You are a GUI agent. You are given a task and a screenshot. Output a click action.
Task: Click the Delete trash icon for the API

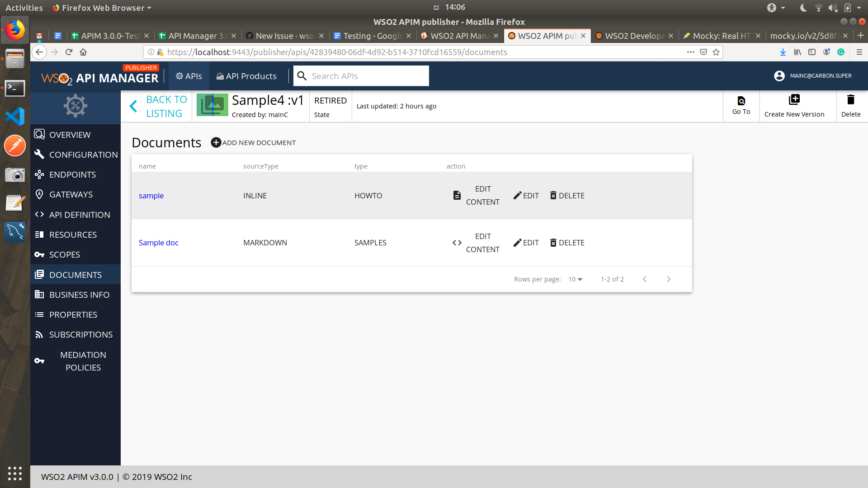pos(851,100)
